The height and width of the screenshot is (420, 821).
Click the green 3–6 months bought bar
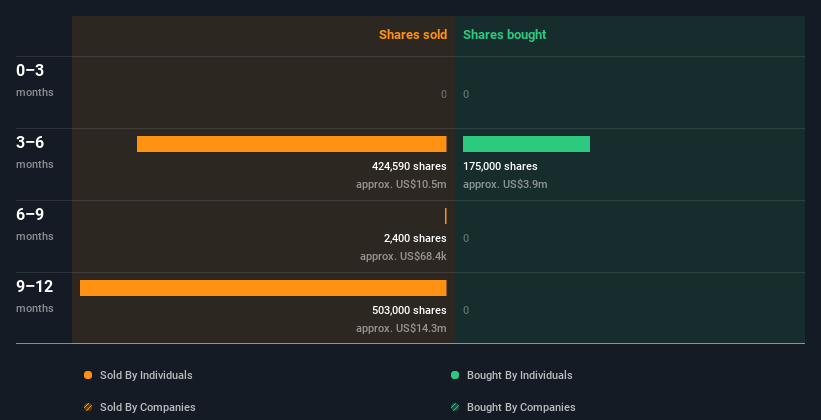(x=526, y=144)
